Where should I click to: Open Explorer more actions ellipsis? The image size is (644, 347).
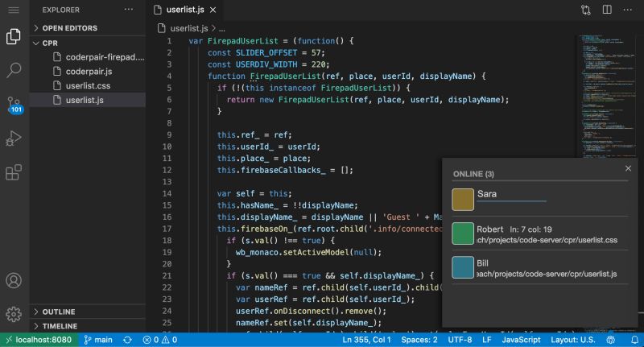(x=129, y=10)
